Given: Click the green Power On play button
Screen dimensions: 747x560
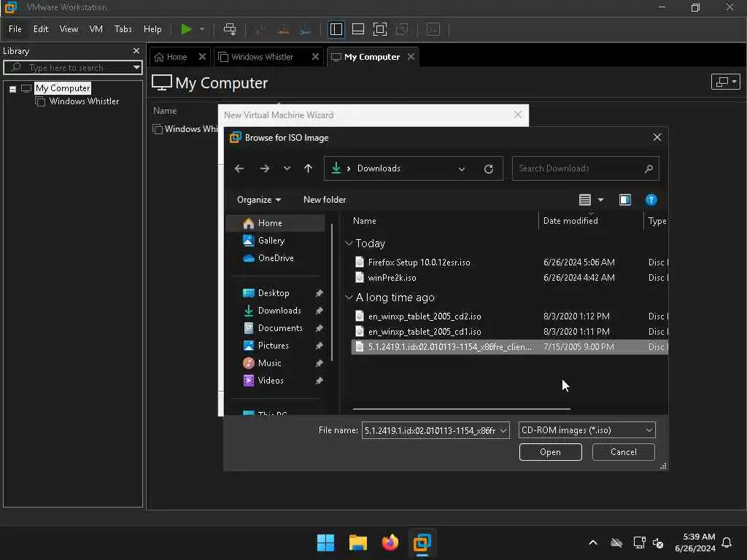Looking at the screenshot, I should pos(186,29).
